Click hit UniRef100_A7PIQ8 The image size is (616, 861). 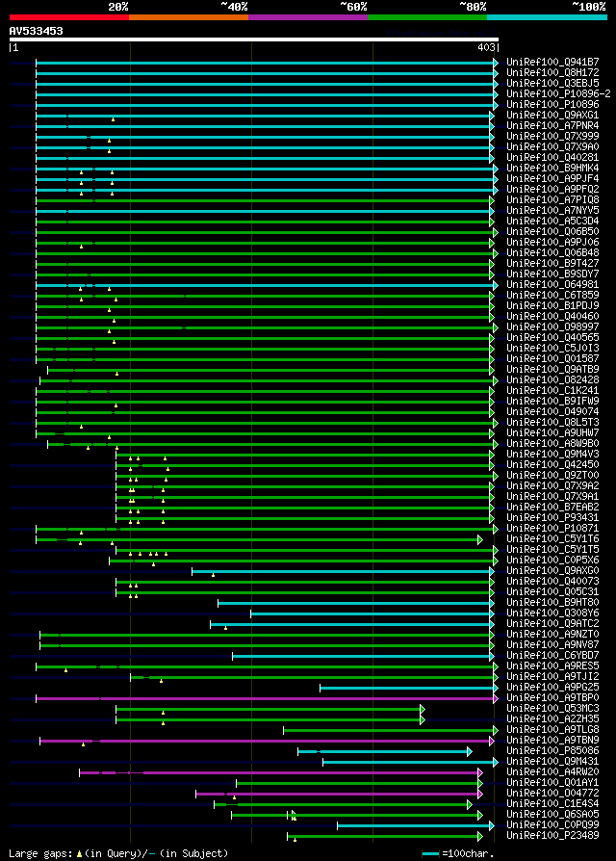pos(552,200)
